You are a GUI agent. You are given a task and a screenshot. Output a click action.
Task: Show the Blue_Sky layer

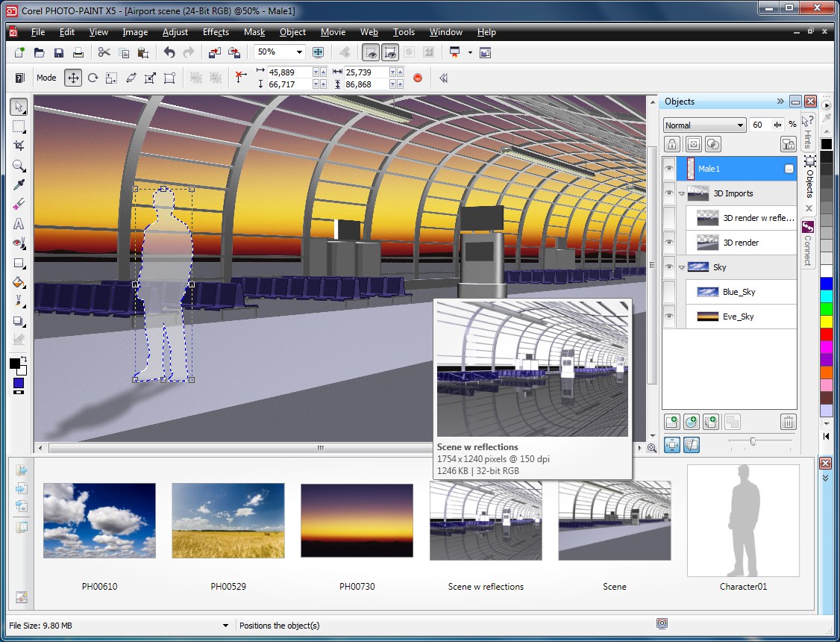pyautogui.click(x=669, y=292)
